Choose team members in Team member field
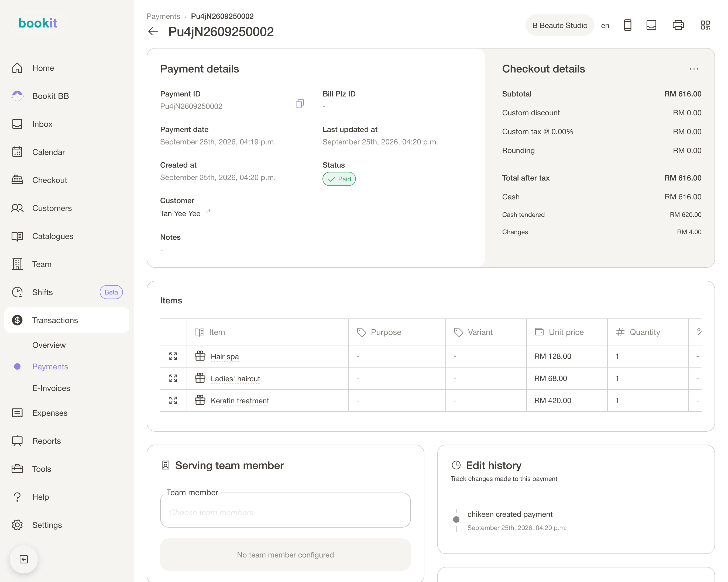This screenshot has height=582, width=728. [x=285, y=510]
